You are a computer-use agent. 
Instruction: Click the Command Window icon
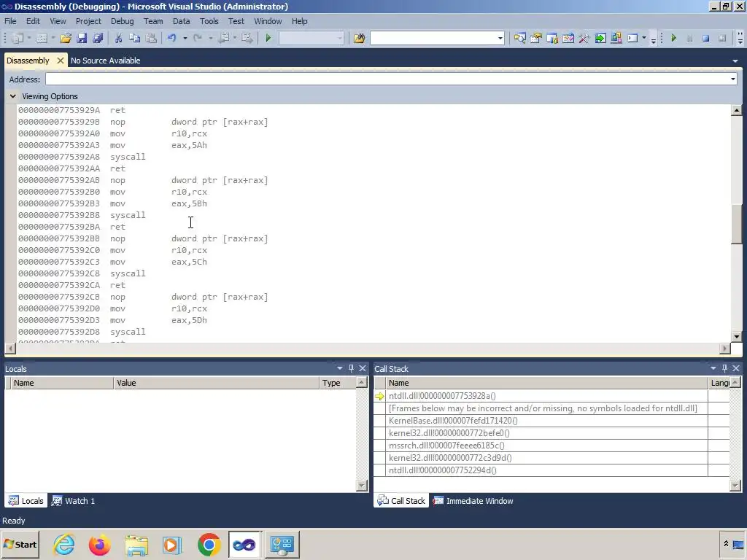point(632,38)
